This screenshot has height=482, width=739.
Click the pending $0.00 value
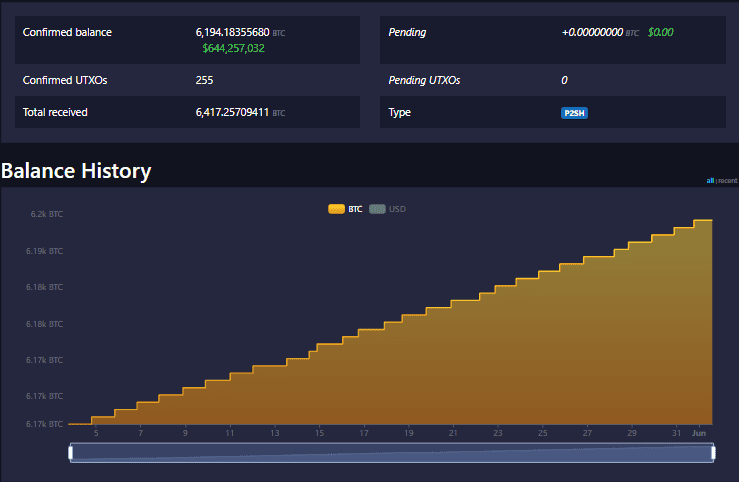[x=660, y=32]
